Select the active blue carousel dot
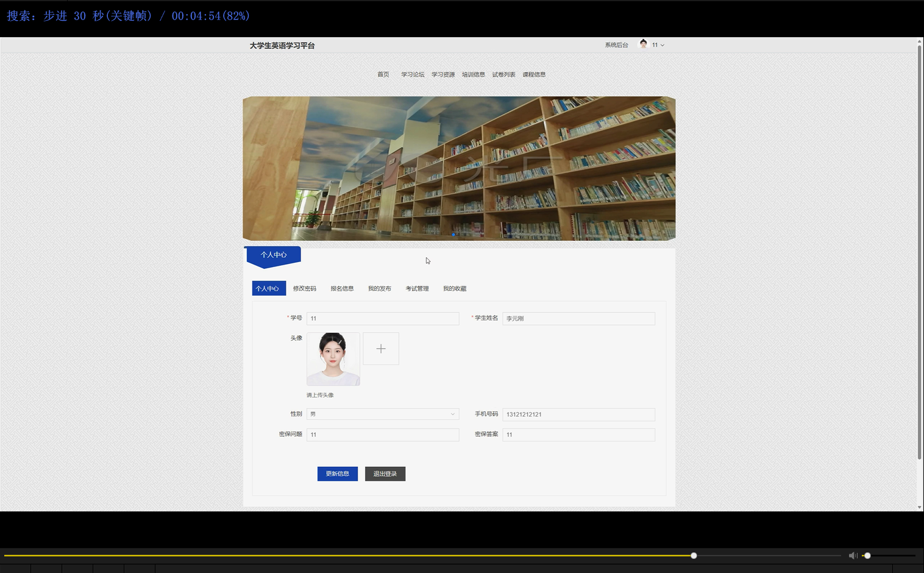The height and width of the screenshot is (573, 924). 453,235
